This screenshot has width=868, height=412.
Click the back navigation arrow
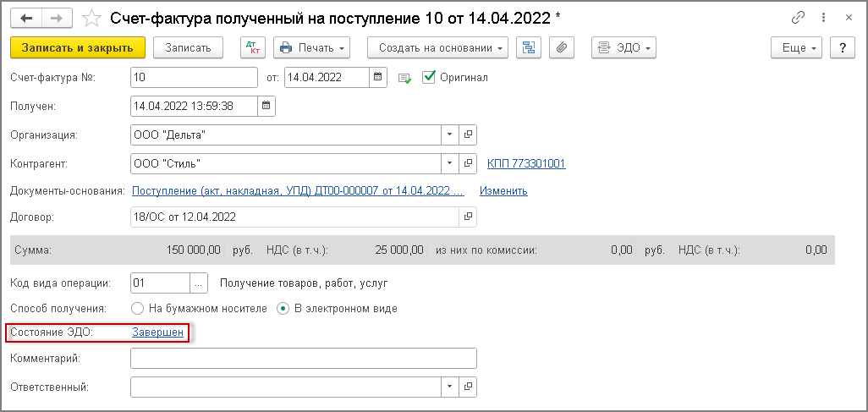tap(26, 18)
